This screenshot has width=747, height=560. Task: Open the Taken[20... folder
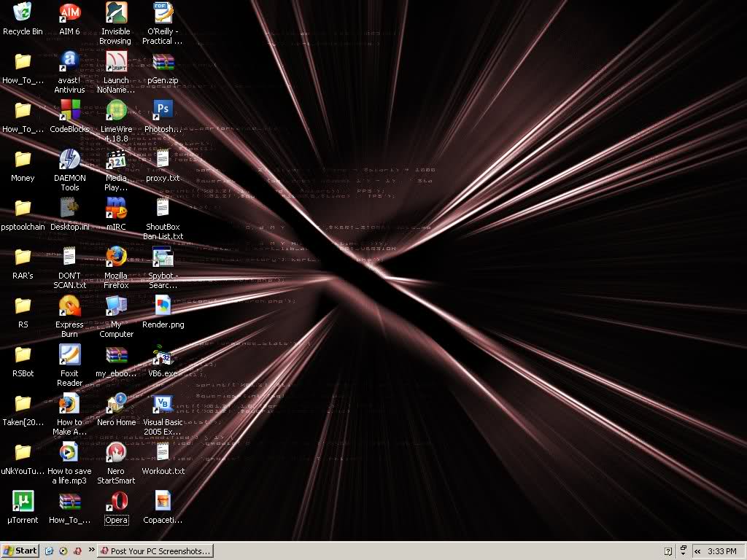23,404
